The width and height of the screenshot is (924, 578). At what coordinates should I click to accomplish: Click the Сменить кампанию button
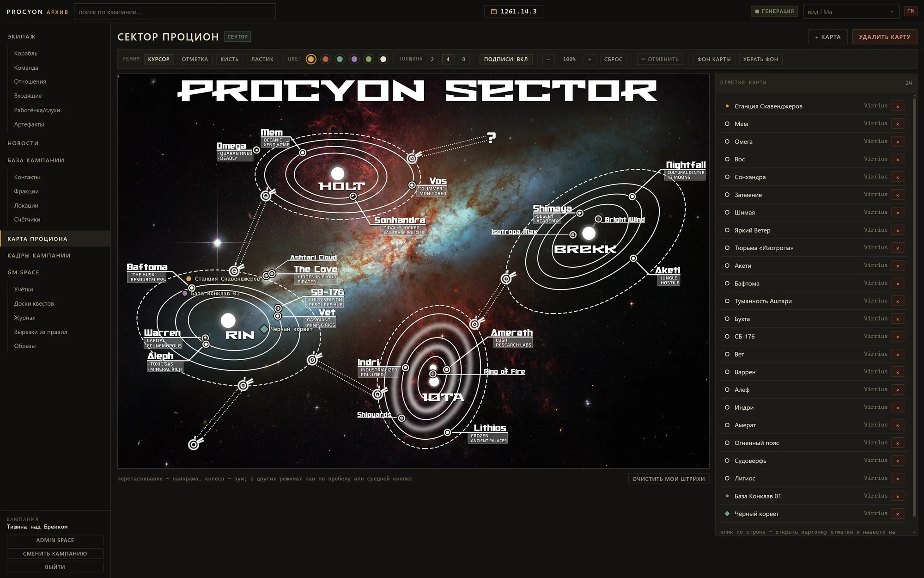55,553
